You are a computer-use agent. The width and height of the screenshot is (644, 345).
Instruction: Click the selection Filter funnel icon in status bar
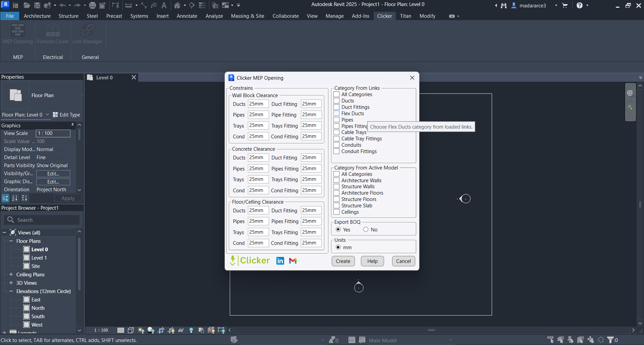(x=610, y=340)
